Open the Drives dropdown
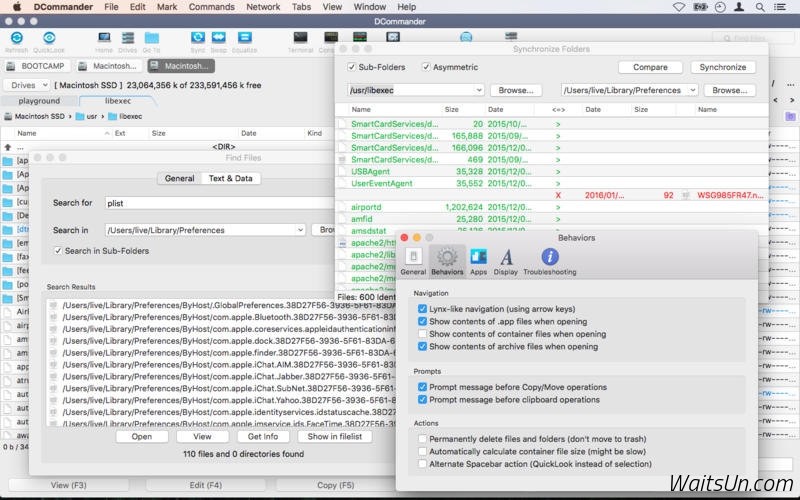 [x=27, y=85]
